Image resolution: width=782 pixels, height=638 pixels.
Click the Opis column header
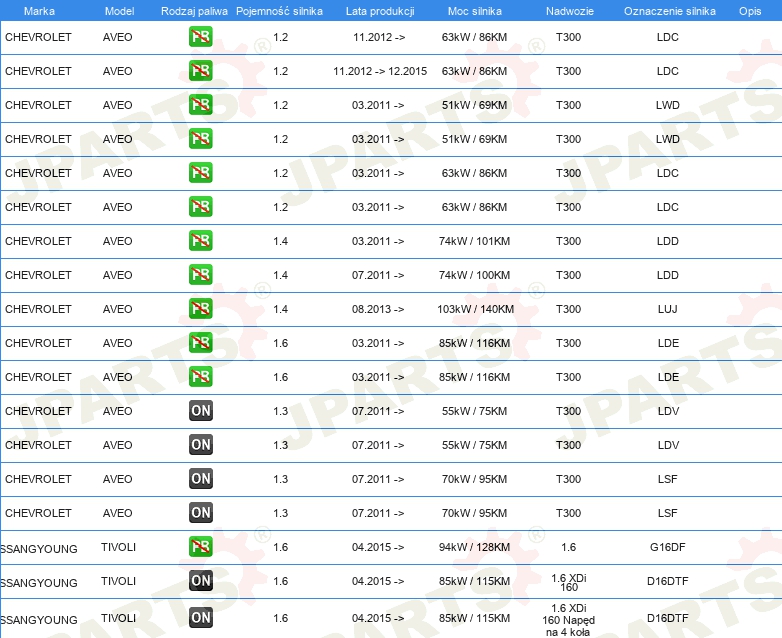point(750,11)
